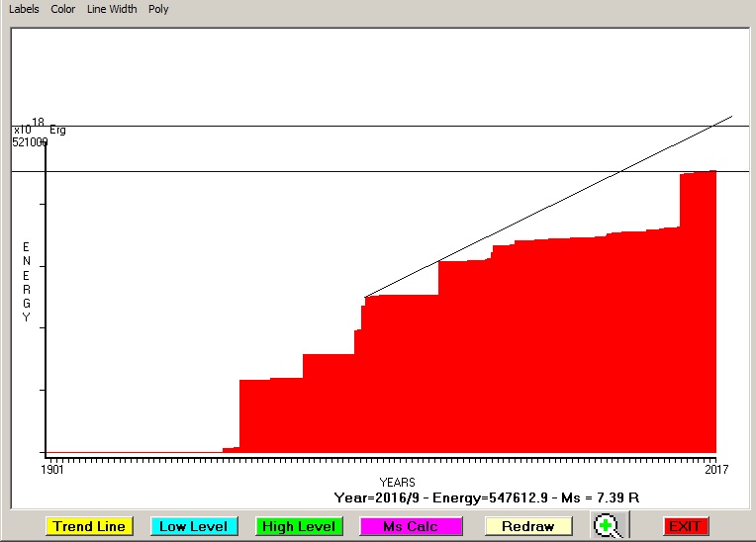756x542 pixels.
Task: Click the upper horizontal level line
Action: tap(297, 127)
